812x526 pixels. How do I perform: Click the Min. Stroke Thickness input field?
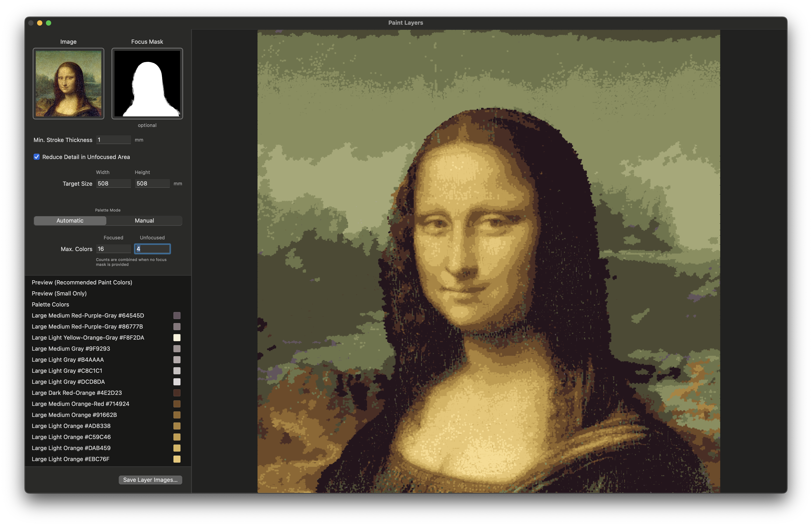click(x=114, y=140)
